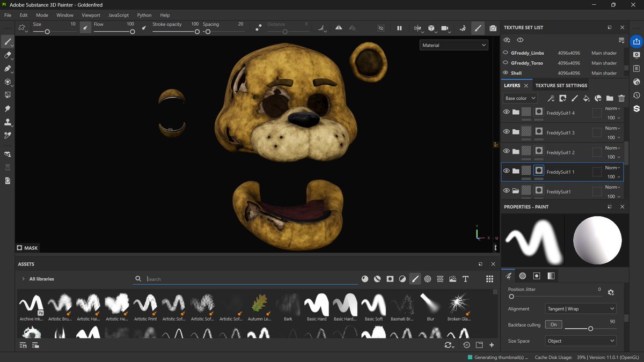Open blend mode dropdown of FreddySuit1 2
This screenshot has width=644, height=362.
tap(612, 148)
